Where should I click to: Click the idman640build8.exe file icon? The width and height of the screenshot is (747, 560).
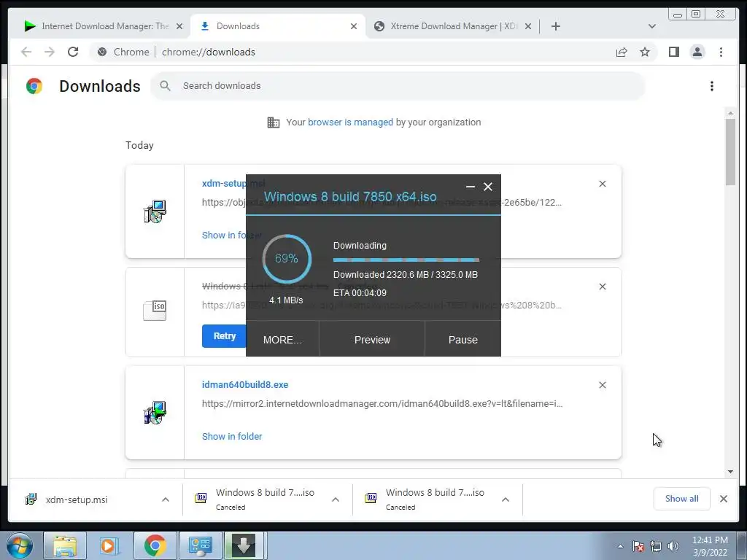tap(155, 413)
